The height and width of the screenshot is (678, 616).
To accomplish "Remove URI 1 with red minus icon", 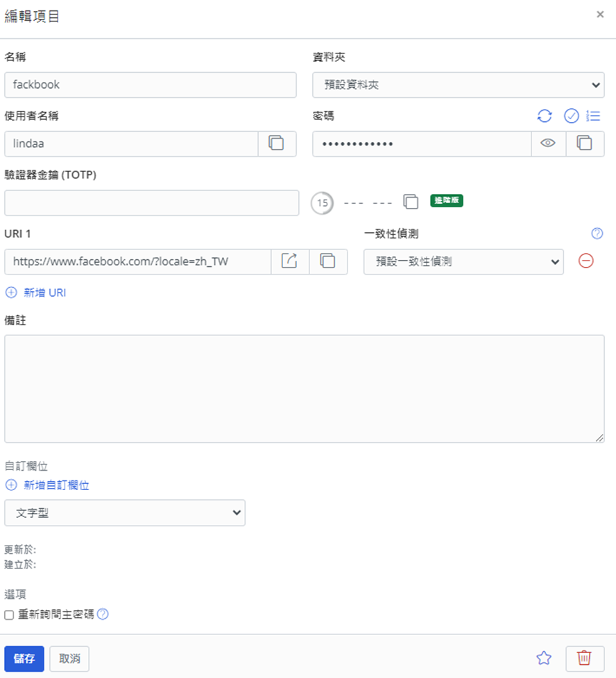I will [x=585, y=261].
